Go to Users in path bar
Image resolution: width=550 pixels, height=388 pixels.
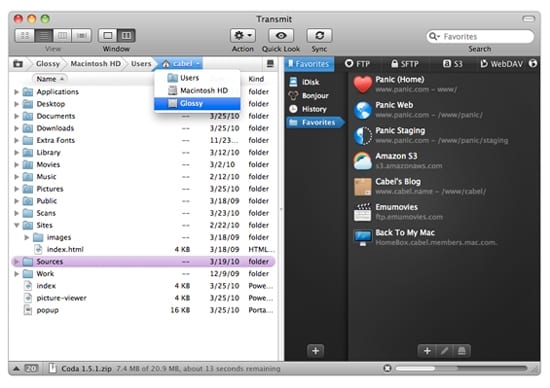pyautogui.click(x=141, y=63)
